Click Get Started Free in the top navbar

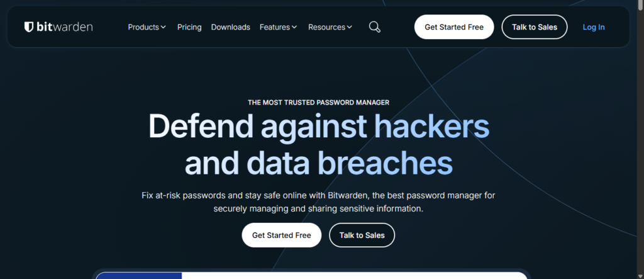click(454, 27)
